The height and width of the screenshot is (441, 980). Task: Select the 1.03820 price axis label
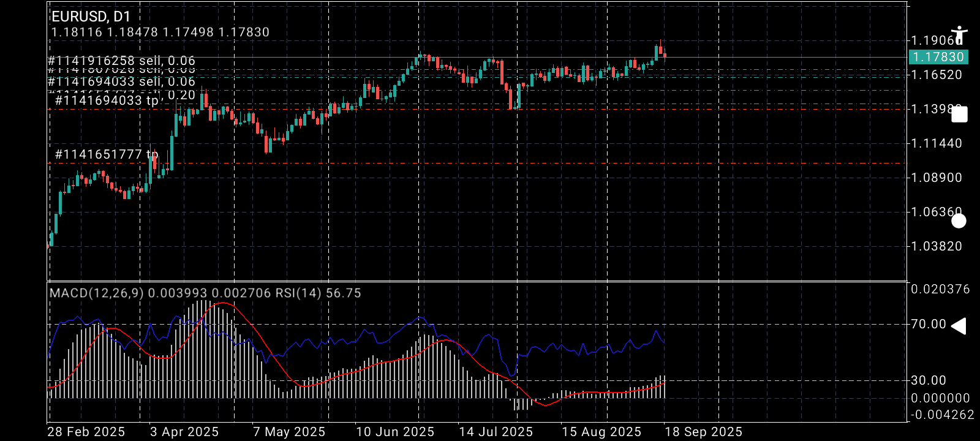coord(937,246)
